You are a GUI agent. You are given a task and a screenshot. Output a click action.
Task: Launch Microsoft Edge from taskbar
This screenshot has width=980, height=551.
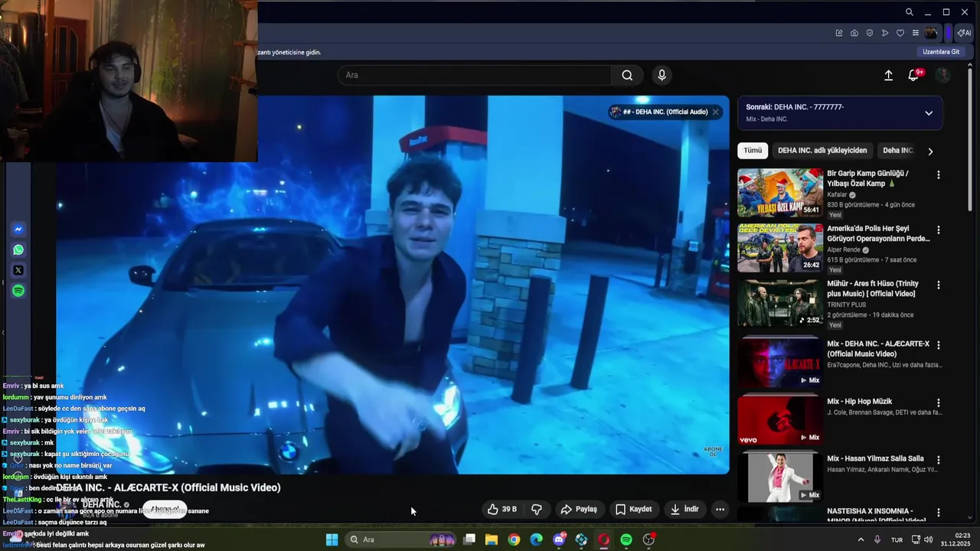(x=537, y=540)
